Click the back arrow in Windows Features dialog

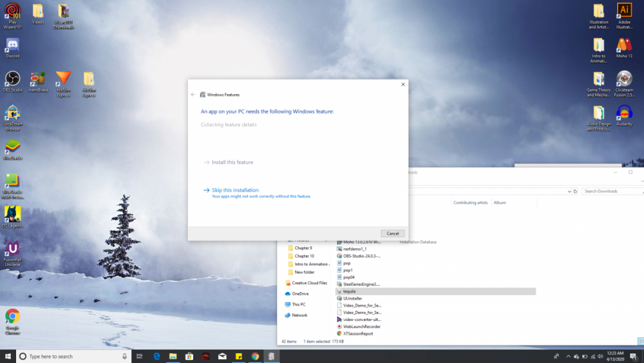coord(193,95)
